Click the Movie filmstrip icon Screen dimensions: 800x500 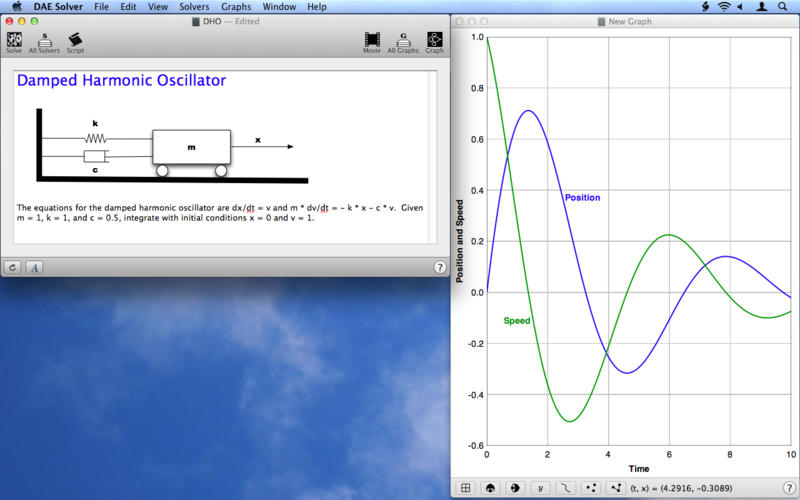[x=372, y=41]
